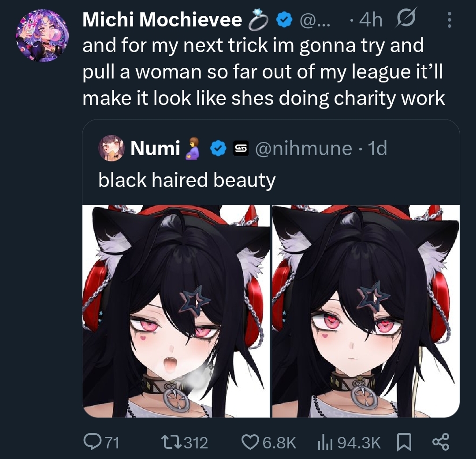Open Michi Mochievee's profile picture
Image resolution: width=476 pixels, height=459 pixels.
42,36
